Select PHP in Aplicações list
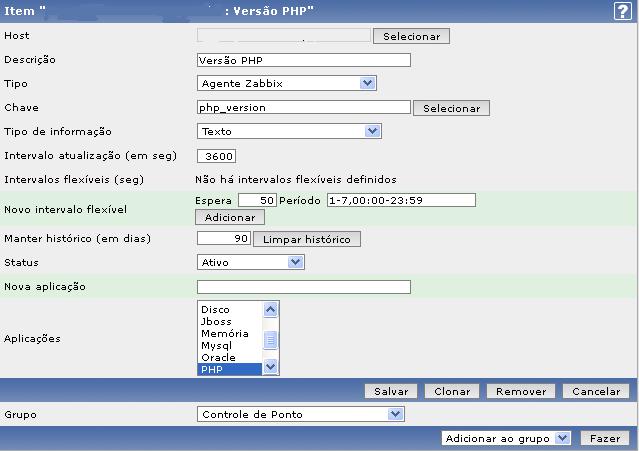639x451 pixels. point(230,369)
